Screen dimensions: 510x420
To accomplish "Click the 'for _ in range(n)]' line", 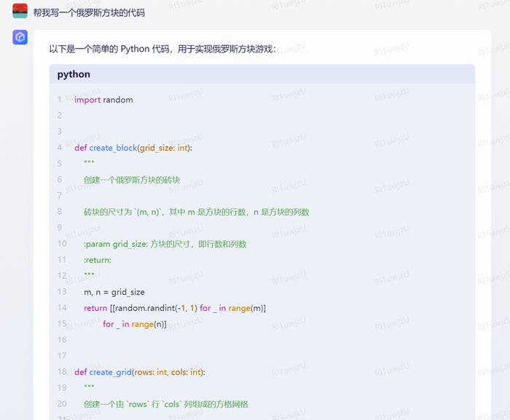I will [135, 324].
